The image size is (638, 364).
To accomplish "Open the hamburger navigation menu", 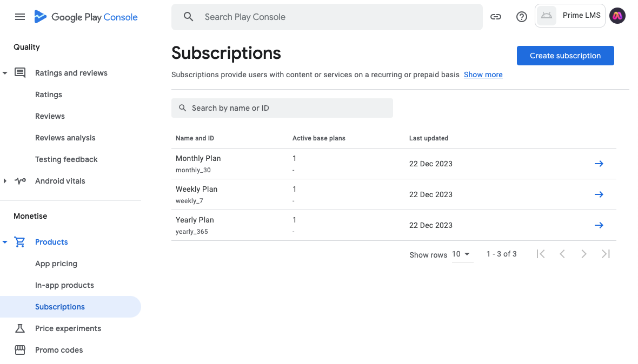I will (x=20, y=17).
